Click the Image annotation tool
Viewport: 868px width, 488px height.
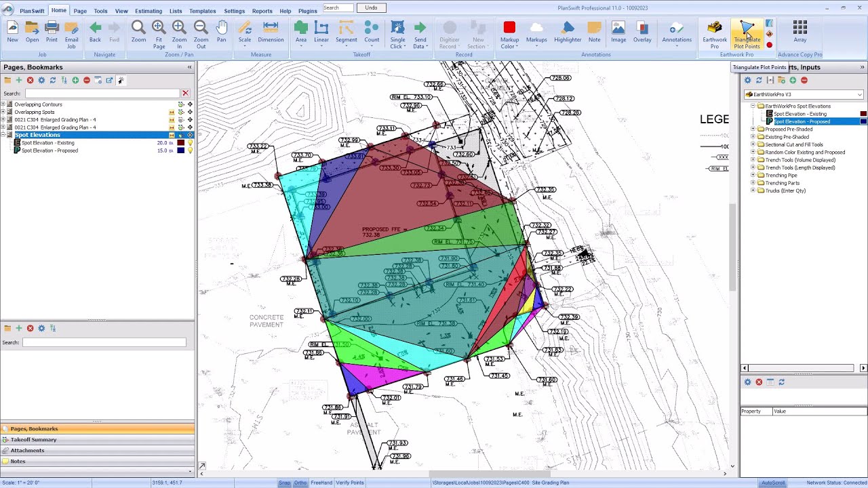[x=618, y=32]
